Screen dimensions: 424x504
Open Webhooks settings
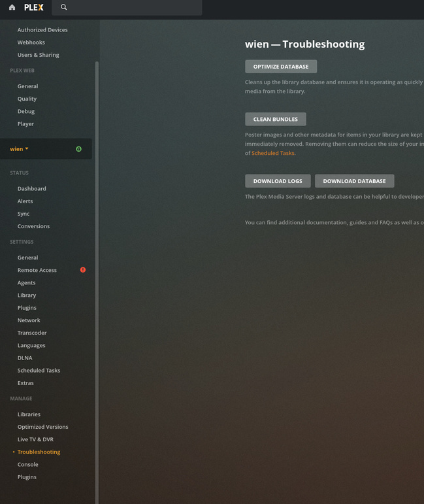tap(31, 42)
